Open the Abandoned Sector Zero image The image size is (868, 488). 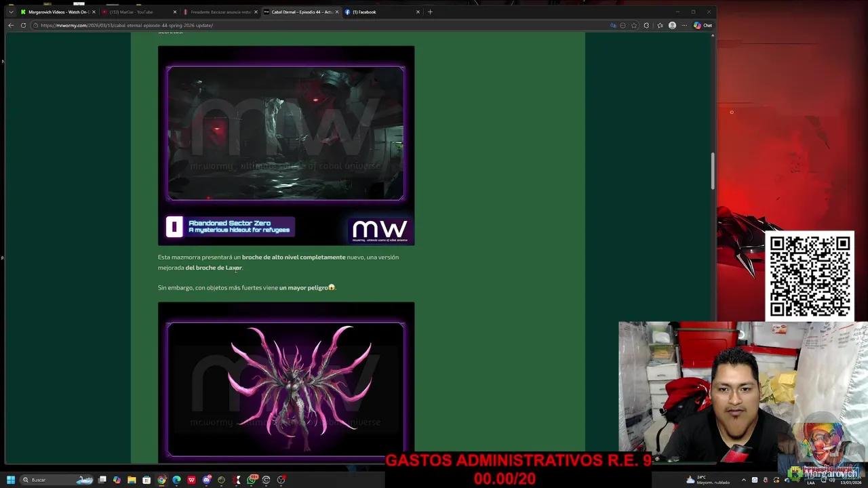click(286, 145)
